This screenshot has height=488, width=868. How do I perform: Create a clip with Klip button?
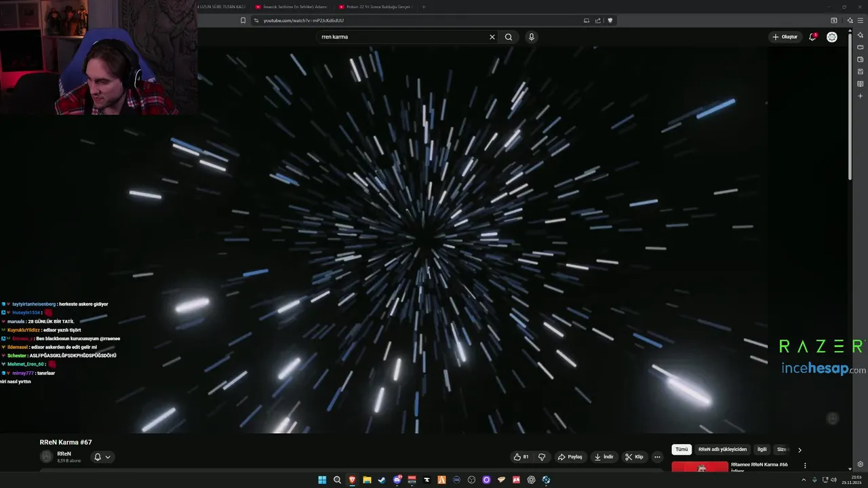[634, 457]
